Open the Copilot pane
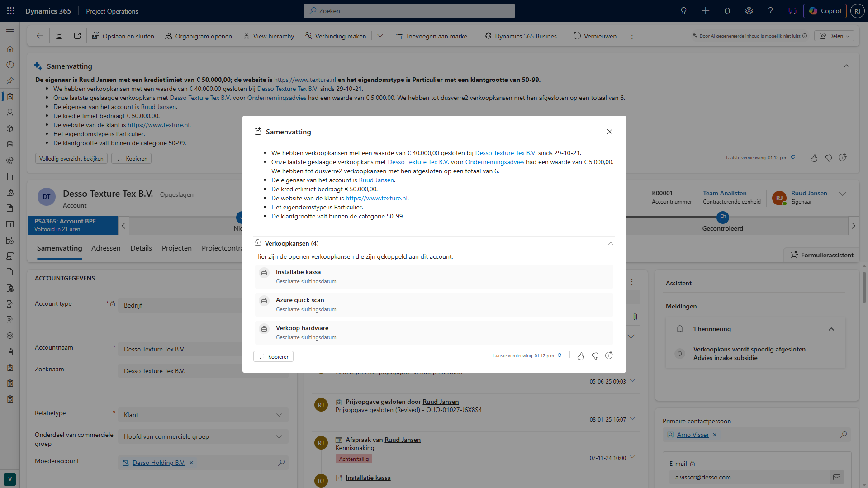The height and width of the screenshot is (488, 868). point(825,11)
